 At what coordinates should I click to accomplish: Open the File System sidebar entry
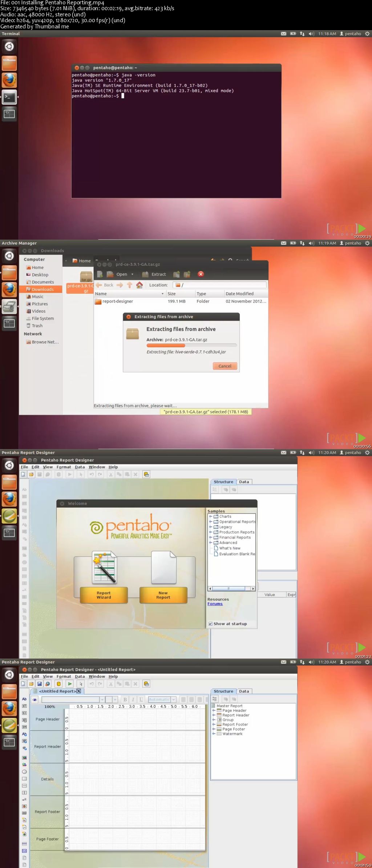pyautogui.click(x=43, y=319)
